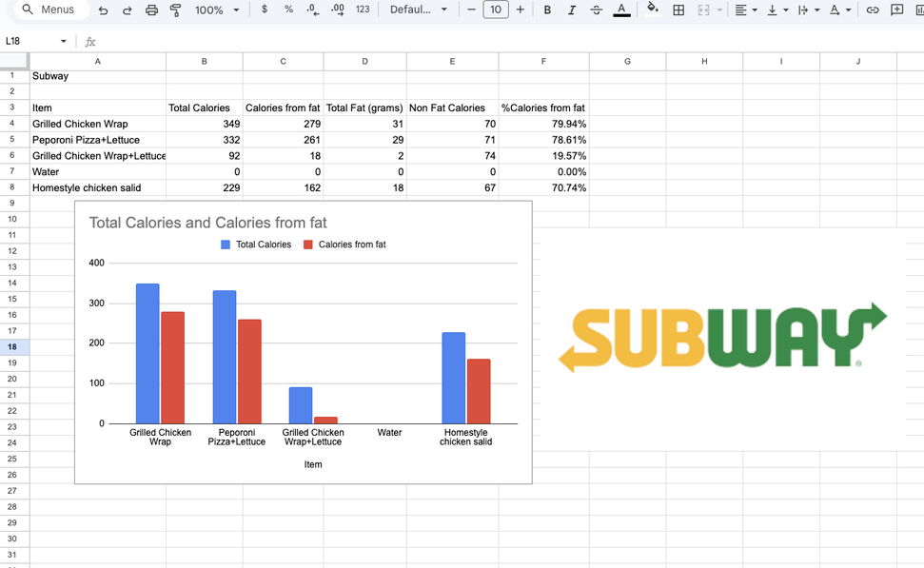This screenshot has height=568, width=924.
Task: Open the fill color picker
Action: 652,10
